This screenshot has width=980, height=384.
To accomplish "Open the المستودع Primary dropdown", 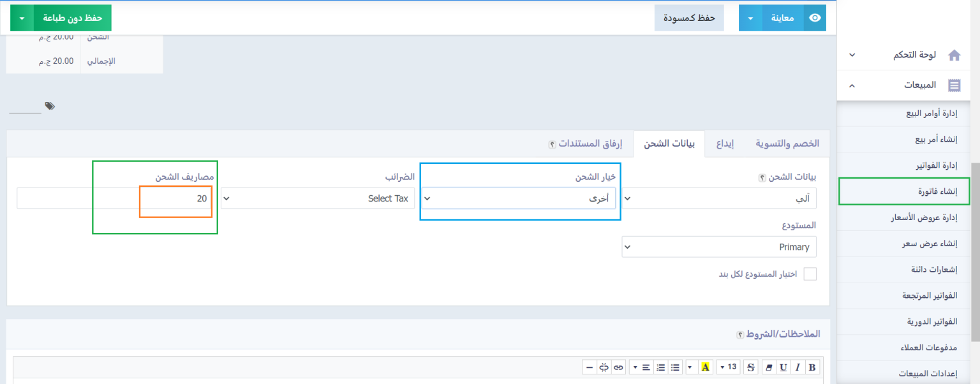I will click(x=718, y=247).
